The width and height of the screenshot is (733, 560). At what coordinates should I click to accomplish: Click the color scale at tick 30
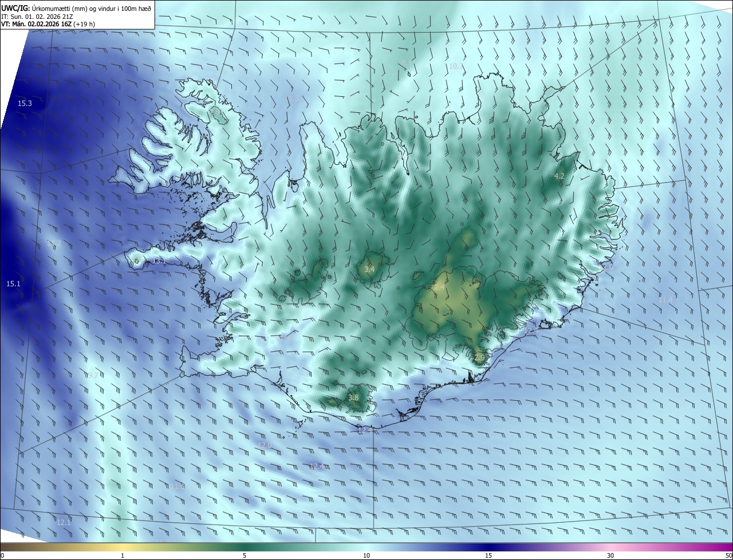[x=610, y=555]
